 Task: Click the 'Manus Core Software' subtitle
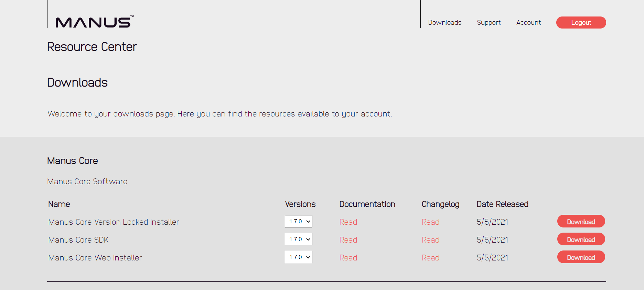coord(87,181)
